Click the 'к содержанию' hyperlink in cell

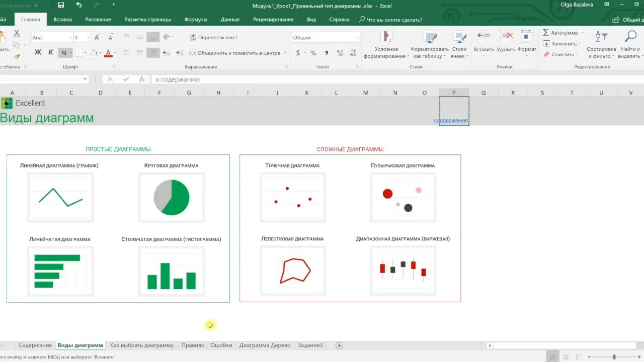point(450,121)
